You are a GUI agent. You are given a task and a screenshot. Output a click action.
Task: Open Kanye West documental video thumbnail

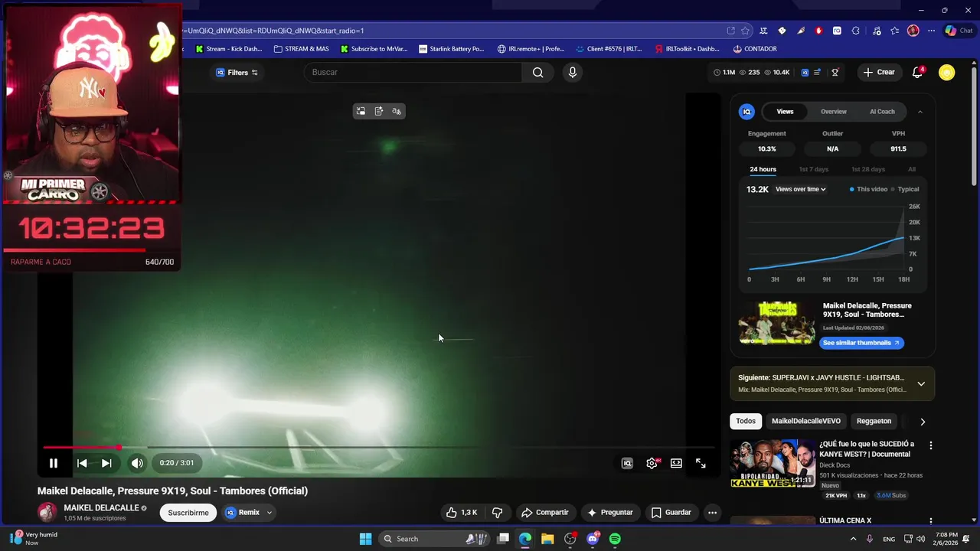point(773,463)
